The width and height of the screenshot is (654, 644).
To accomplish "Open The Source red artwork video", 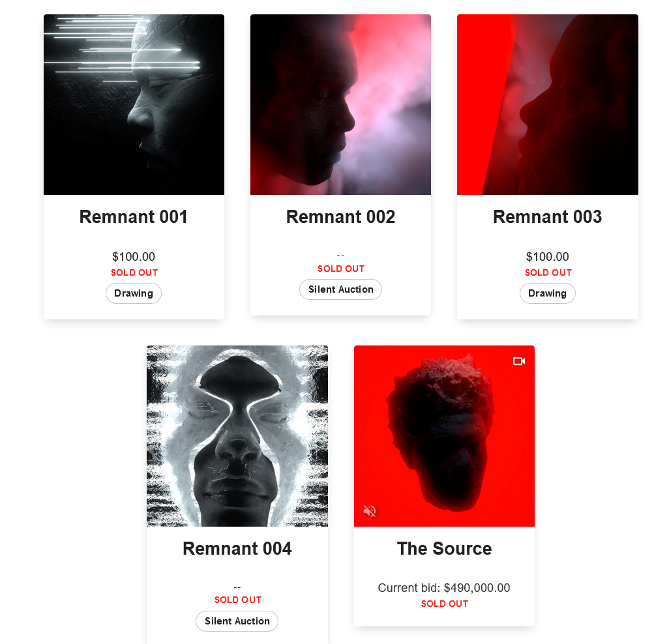I will [444, 436].
